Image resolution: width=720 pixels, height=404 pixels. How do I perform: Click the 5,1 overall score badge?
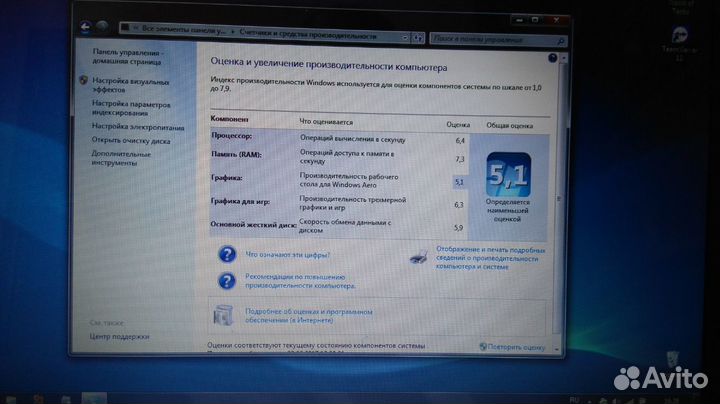tap(508, 174)
